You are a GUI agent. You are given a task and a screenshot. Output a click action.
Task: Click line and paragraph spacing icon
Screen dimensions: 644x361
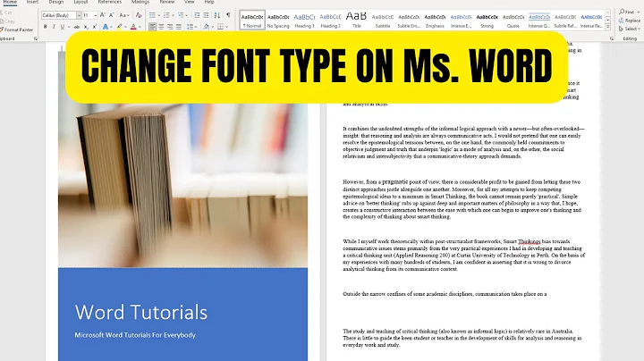[190, 27]
